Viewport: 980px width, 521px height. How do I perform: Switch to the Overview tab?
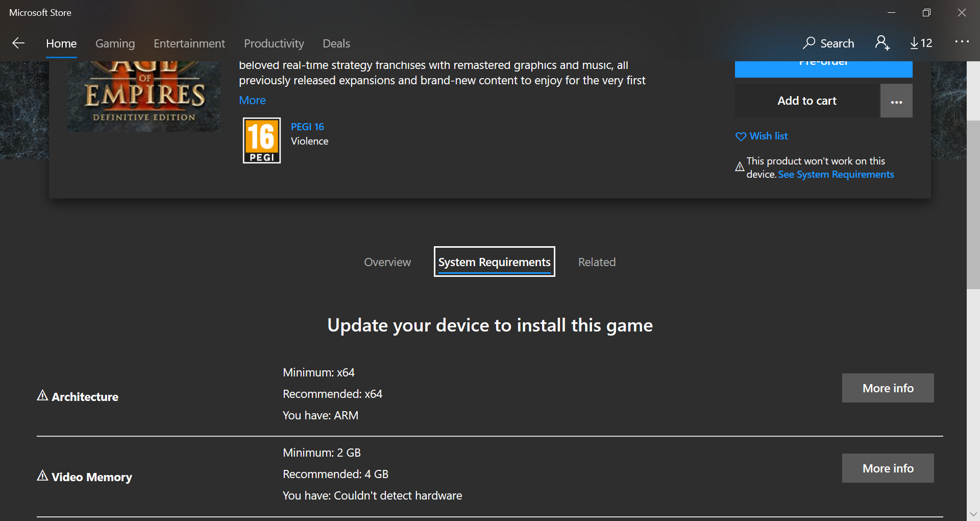point(387,262)
